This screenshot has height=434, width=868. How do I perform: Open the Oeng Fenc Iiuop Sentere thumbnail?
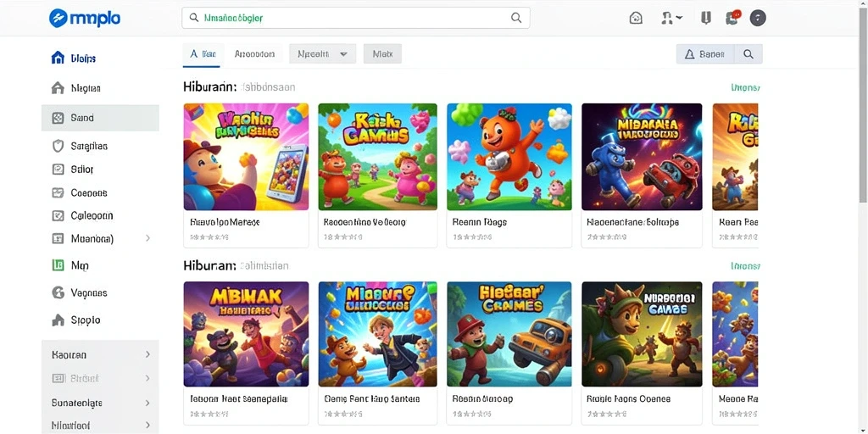pyautogui.click(x=377, y=334)
